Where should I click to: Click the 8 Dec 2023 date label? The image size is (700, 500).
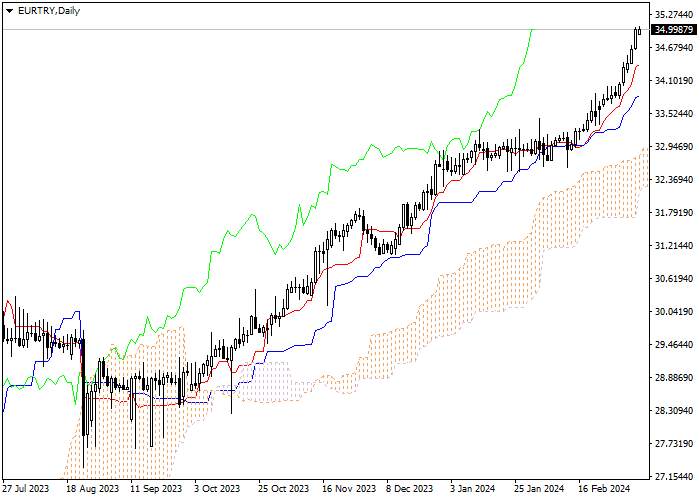click(x=409, y=488)
